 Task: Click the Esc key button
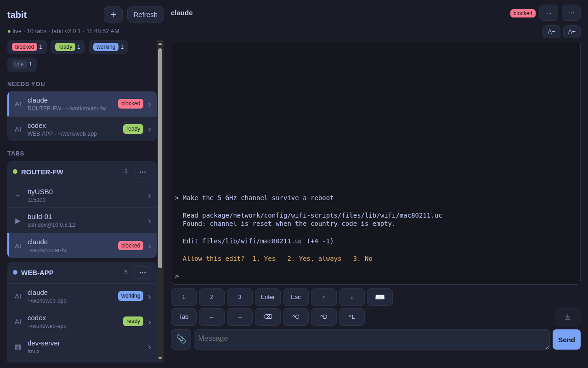click(296, 297)
